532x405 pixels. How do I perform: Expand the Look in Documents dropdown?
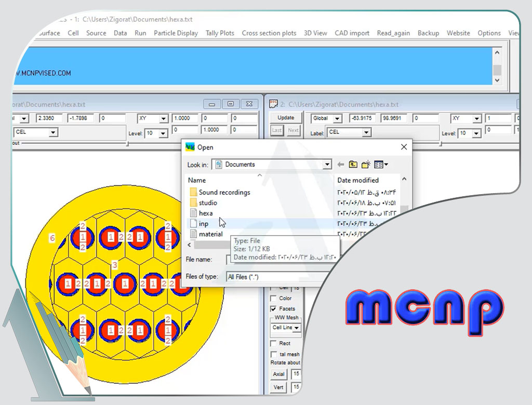point(327,165)
